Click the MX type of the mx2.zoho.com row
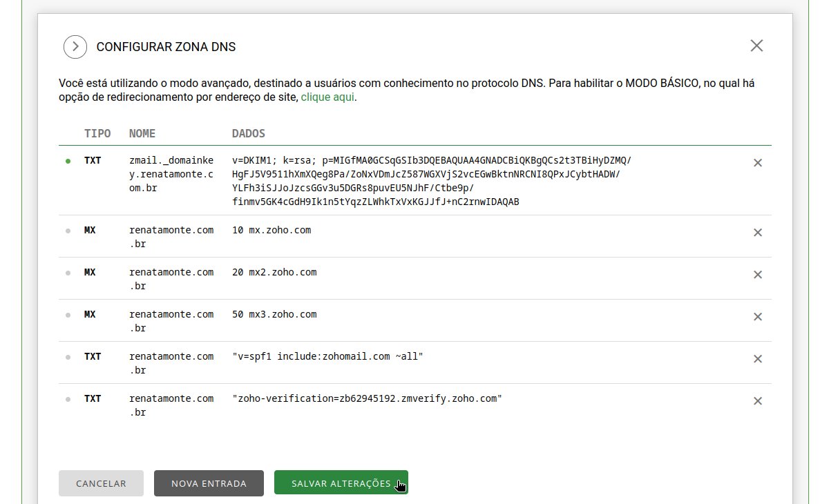The image size is (829, 504). pos(90,272)
